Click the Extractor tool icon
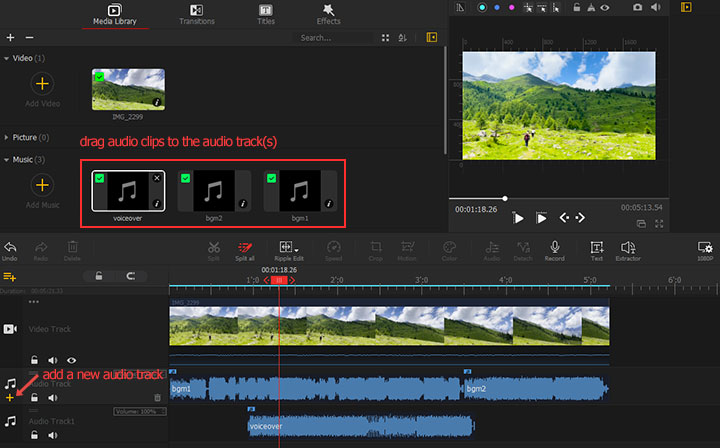This screenshot has height=448, width=720. tap(629, 247)
